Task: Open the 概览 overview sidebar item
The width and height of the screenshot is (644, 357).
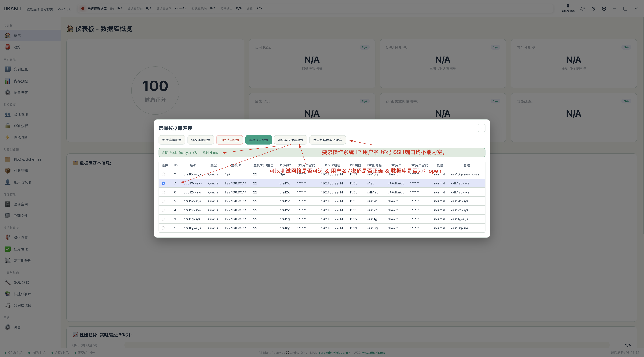Action: pyautogui.click(x=30, y=35)
